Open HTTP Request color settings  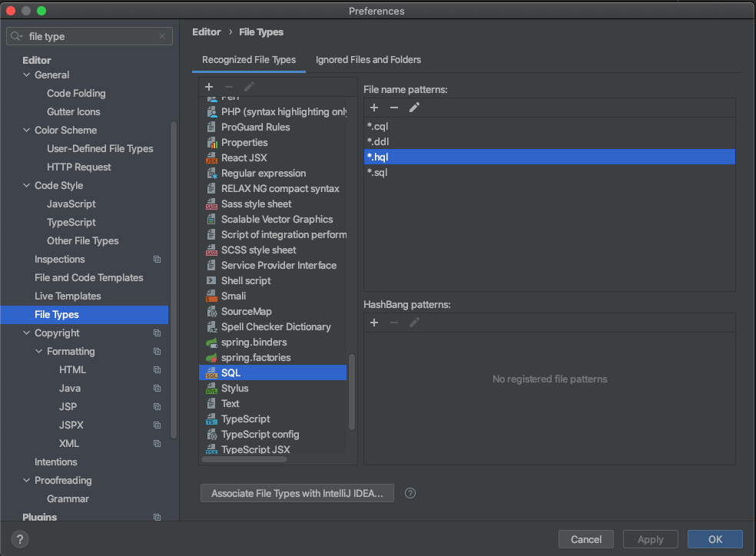79,167
